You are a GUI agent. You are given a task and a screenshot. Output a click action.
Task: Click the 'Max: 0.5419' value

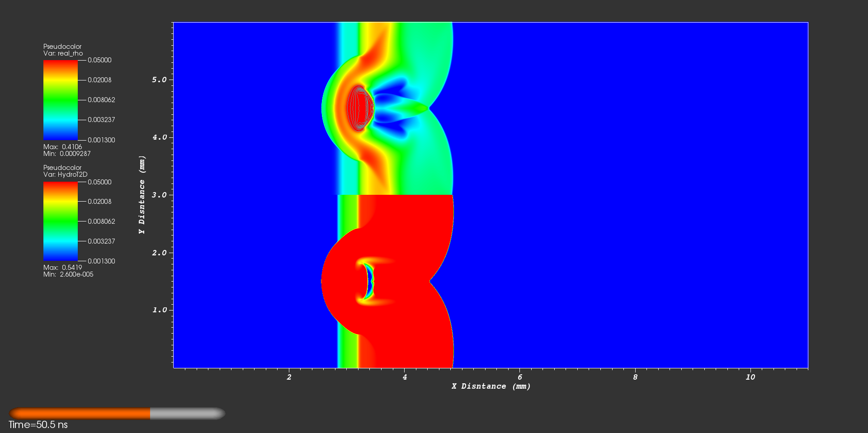[x=63, y=268]
